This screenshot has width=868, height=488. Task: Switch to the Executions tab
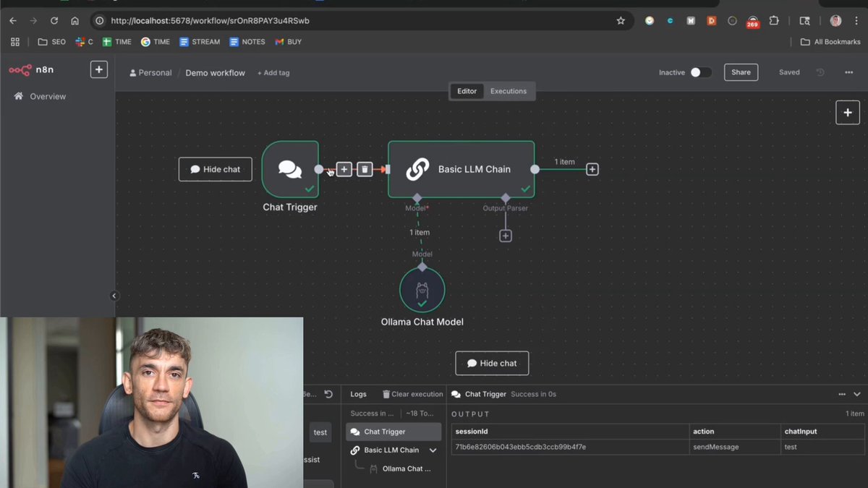pyautogui.click(x=509, y=91)
